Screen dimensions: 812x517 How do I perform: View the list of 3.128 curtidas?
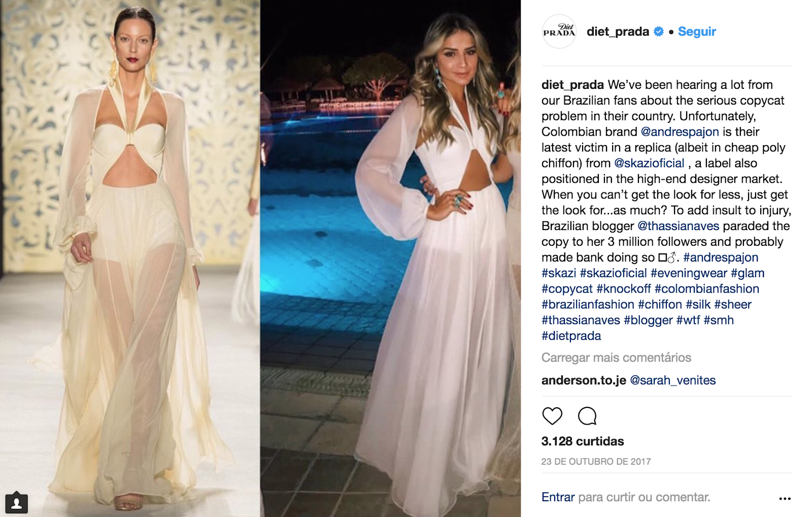point(583,441)
